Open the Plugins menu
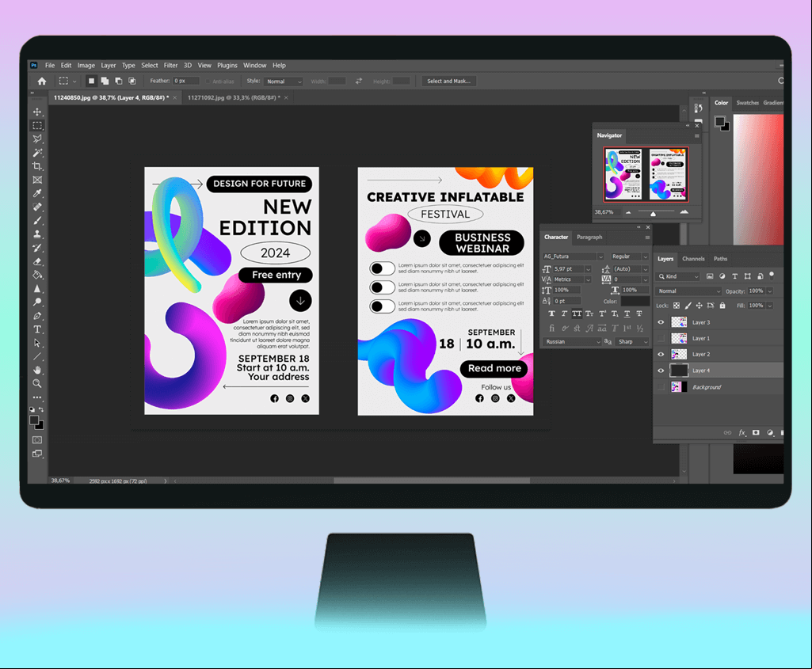The height and width of the screenshot is (669, 812). coord(227,65)
